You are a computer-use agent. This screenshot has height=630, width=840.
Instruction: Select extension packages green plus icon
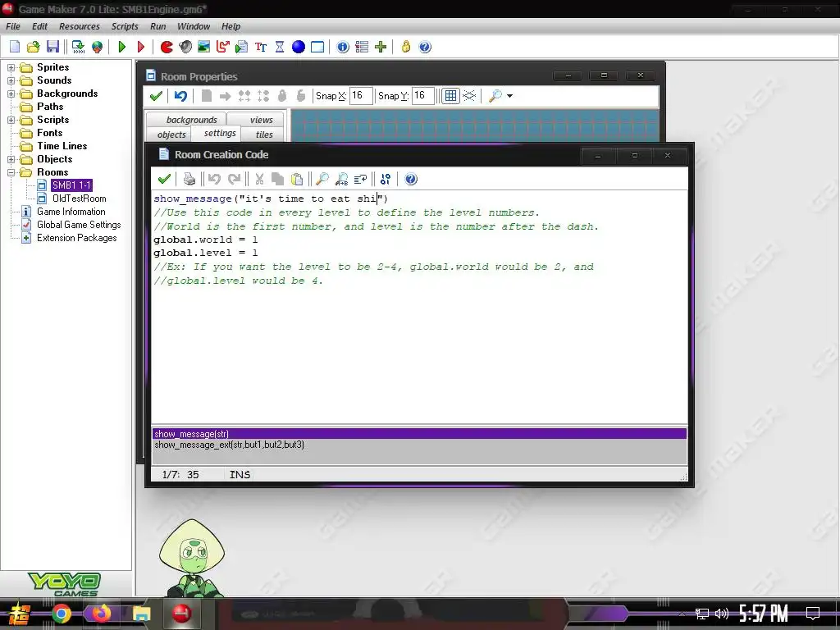tap(381, 47)
